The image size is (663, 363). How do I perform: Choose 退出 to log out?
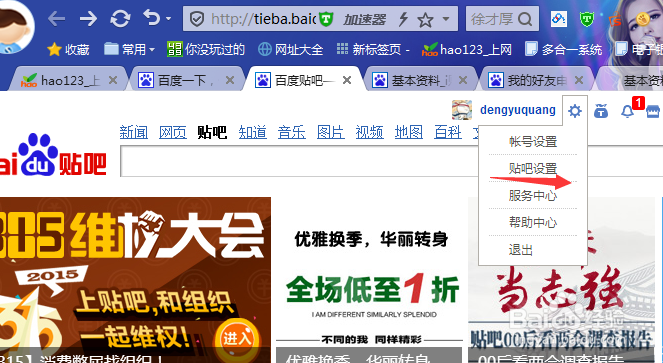point(521,250)
